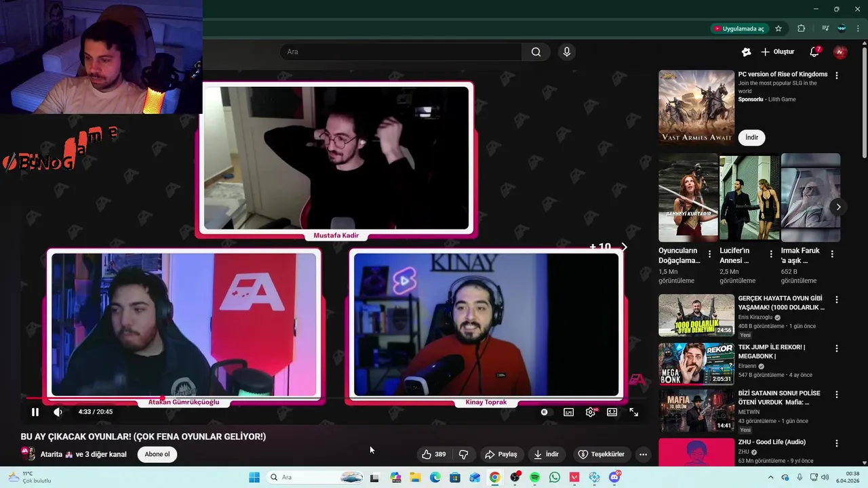Image resolution: width=868 pixels, height=488 pixels.
Task: Open WhatsApp from the taskbar
Action: tap(555, 478)
